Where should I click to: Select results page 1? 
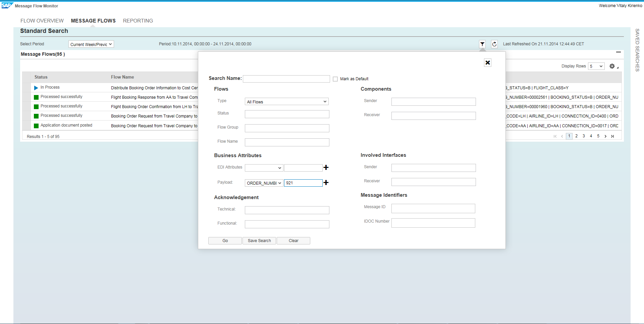569,136
